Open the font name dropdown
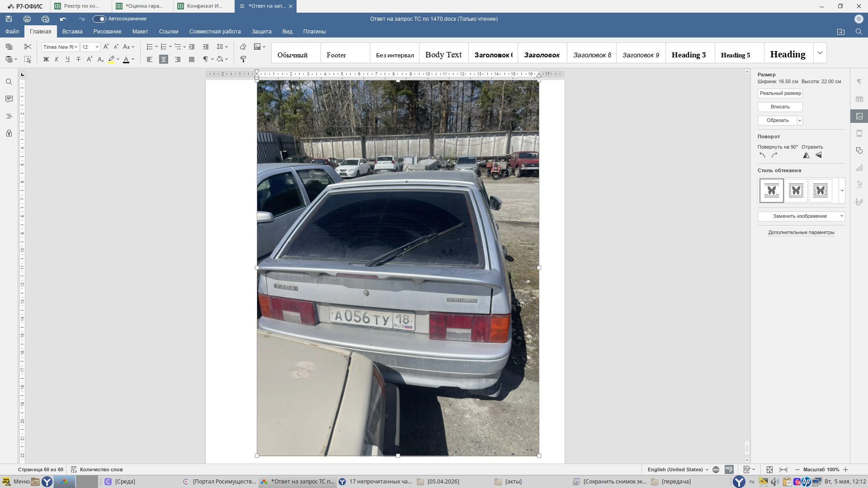The height and width of the screenshot is (488, 868). click(x=75, y=47)
